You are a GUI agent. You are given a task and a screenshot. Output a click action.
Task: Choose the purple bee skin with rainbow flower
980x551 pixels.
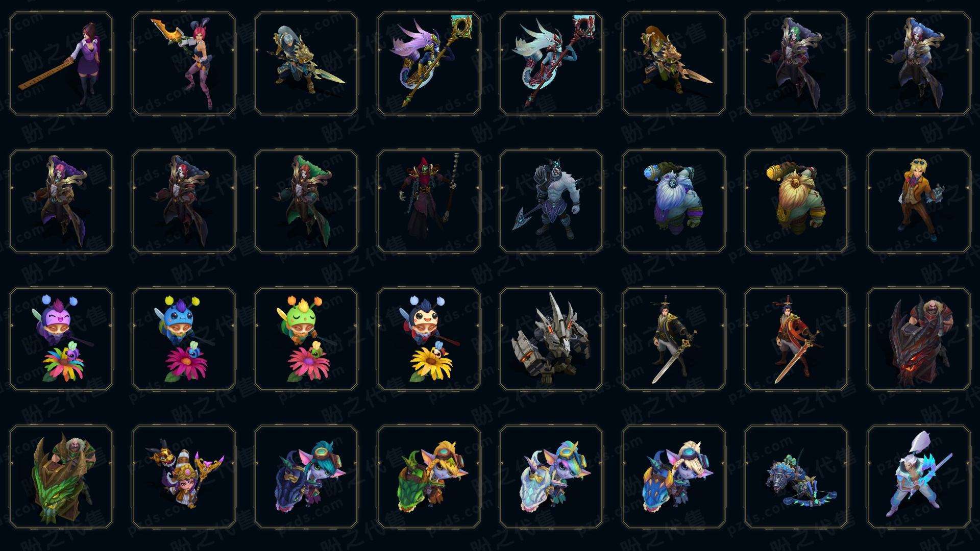tap(61, 339)
